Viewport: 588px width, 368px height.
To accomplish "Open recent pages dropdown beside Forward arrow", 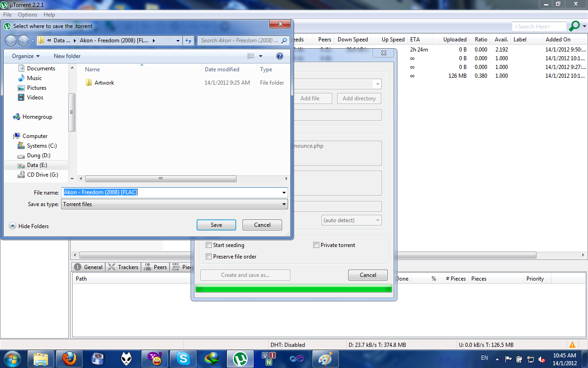I will 33,41.
